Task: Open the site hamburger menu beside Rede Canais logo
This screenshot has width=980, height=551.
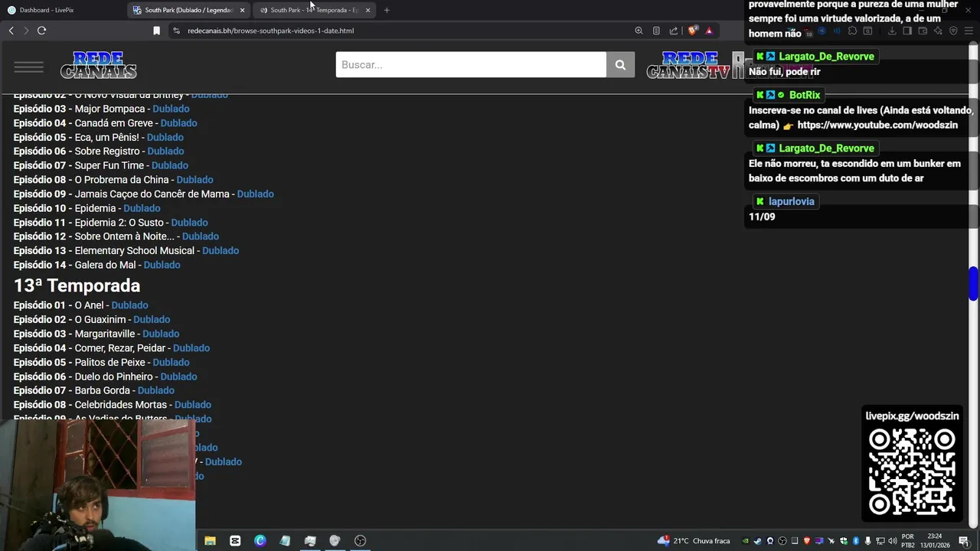Action: 28,67
